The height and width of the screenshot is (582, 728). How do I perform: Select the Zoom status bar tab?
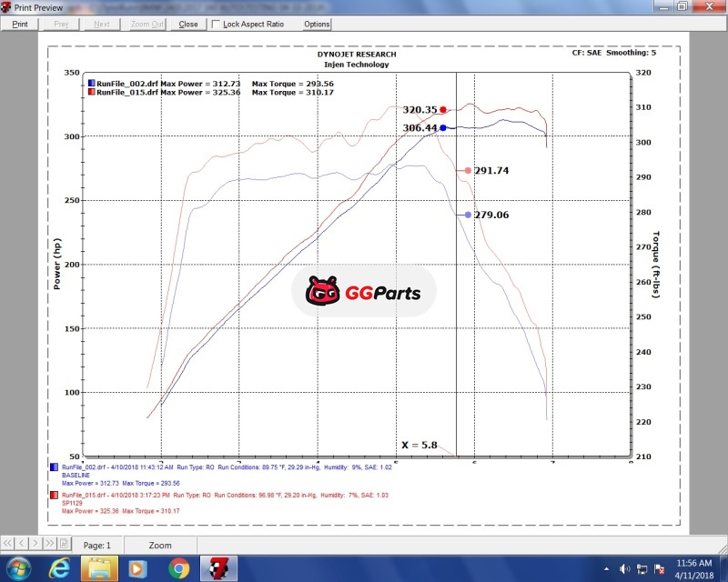pos(160,546)
